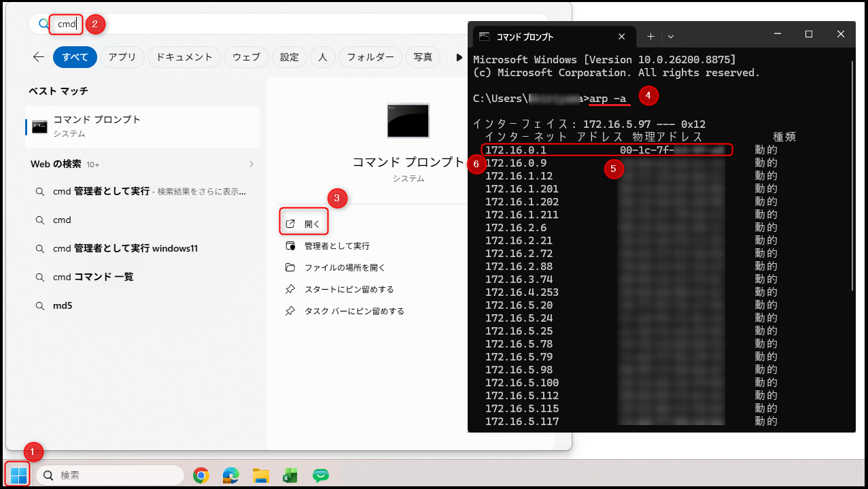Viewport: 868px width, 489px height.
Task: Add a new terminal tab with plus
Action: point(650,36)
